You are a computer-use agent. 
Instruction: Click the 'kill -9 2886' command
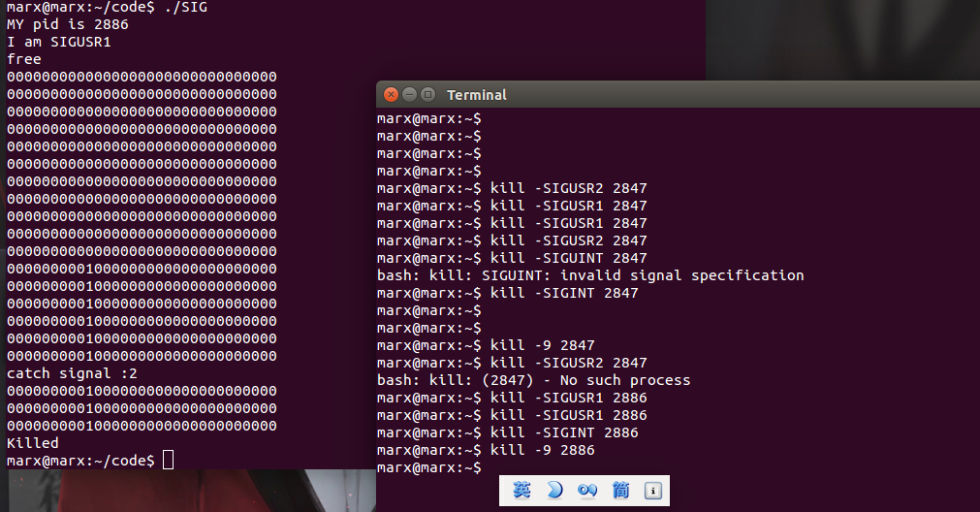tap(542, 450)
